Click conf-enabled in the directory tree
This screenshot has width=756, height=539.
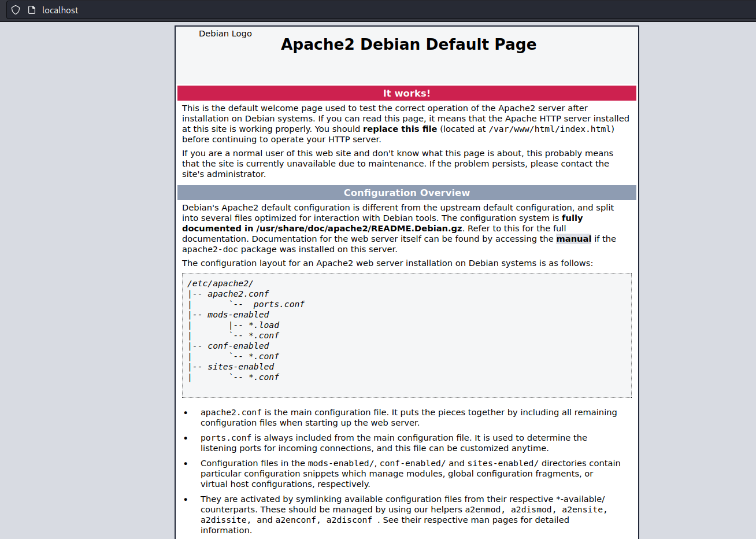[238, 346]
